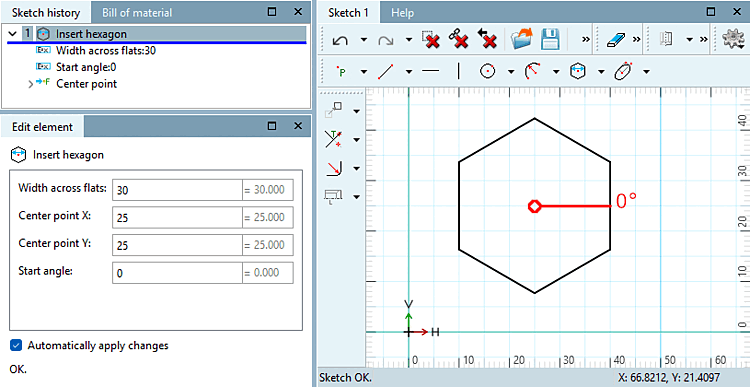Open the arc tool dropdown arrow
Image resolution: width=750 pixels, height=387 pixels.
coord(556,72)
